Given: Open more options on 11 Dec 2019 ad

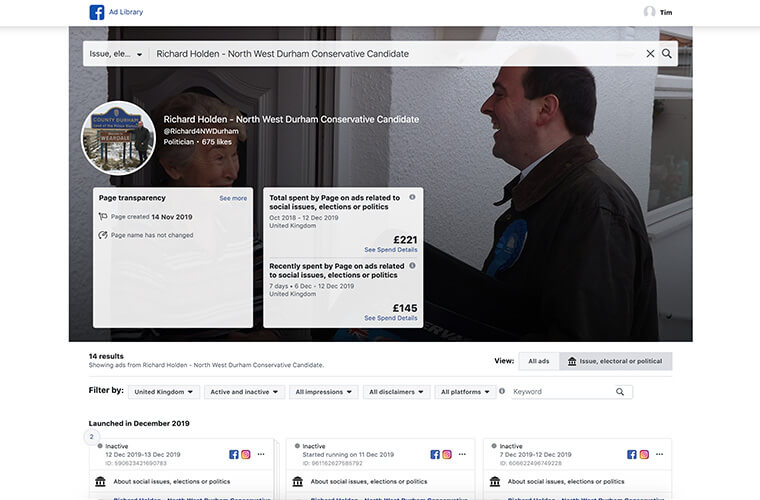Looking at the screenshot, I should pyautogui.click(x=462, y=454).
